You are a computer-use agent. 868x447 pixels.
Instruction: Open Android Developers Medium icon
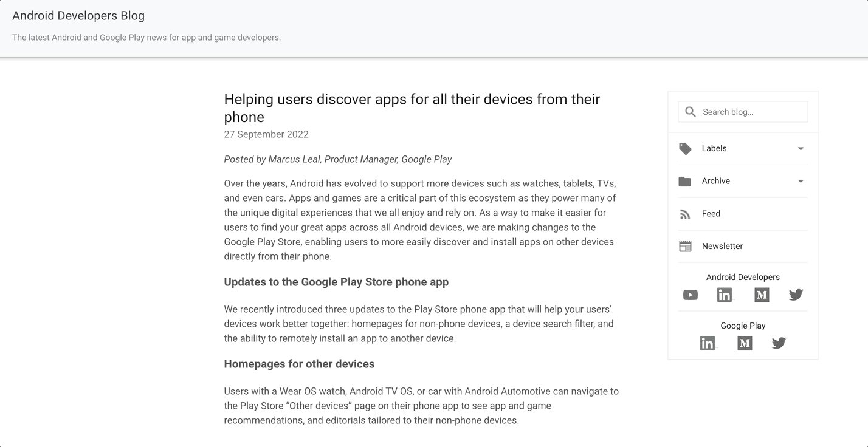point(762,295)
